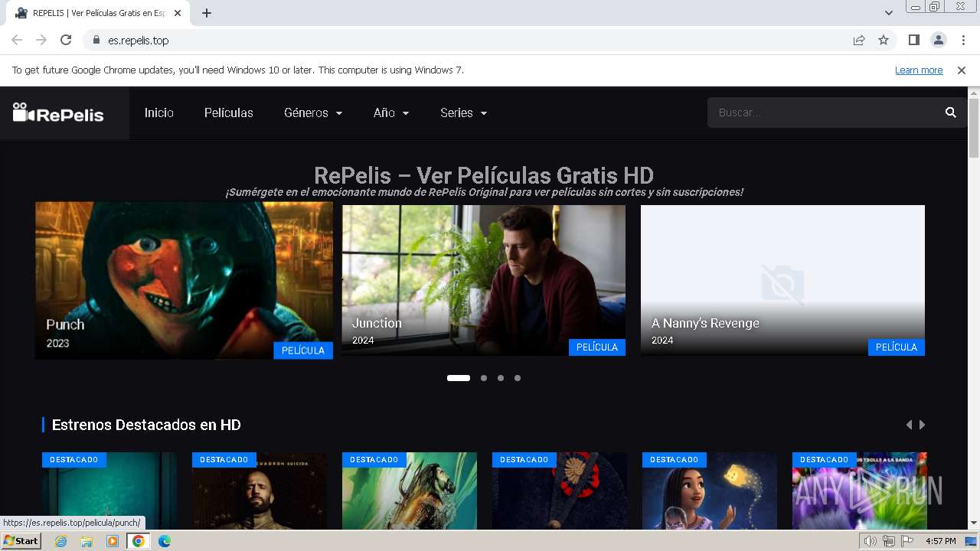Click the search magnifier icon
This screenshot has height=551, width=980.
[951, 112]
